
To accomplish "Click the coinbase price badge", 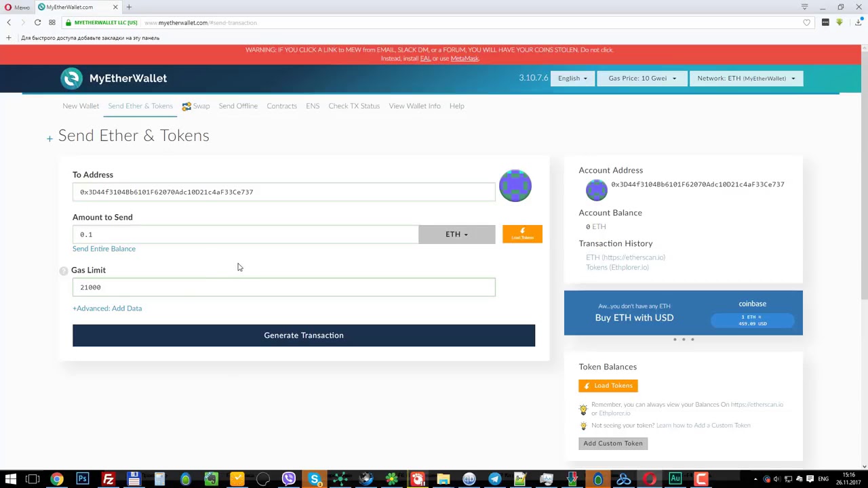I will click(753, 320).
